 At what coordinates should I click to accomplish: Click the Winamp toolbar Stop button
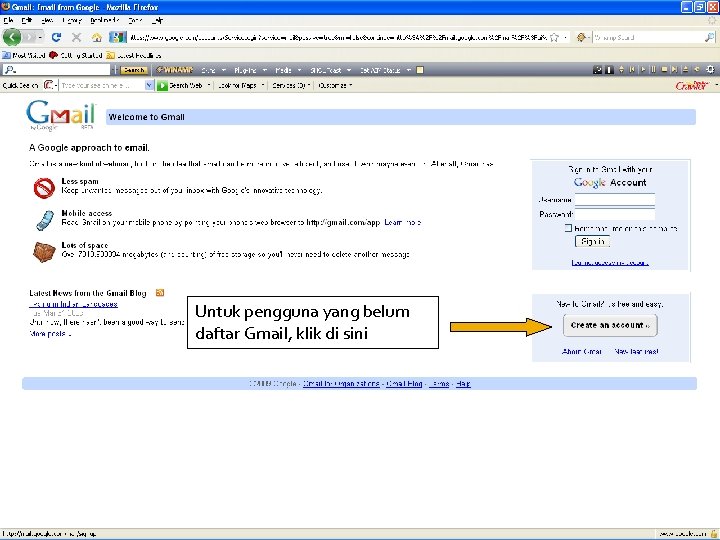point(664,70)
